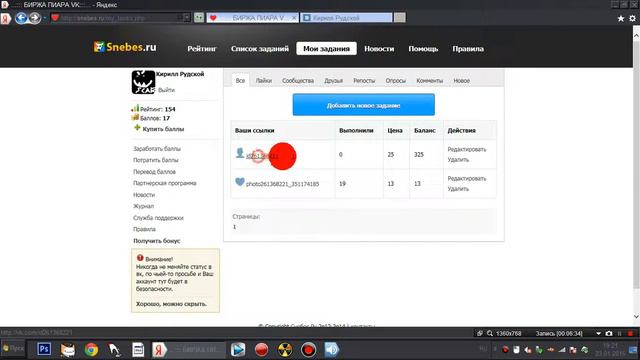Select the Комменты tasks tab
The image size is (640, 360).
click(429, 81)
